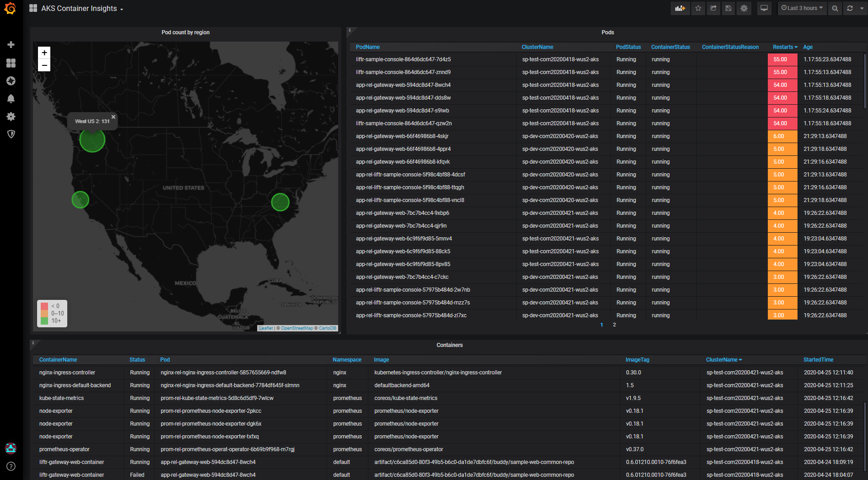The width and height of the screenshot is (868, 480).
Task: Sort Pods table by PodName
Action: (x=368, y=47)
